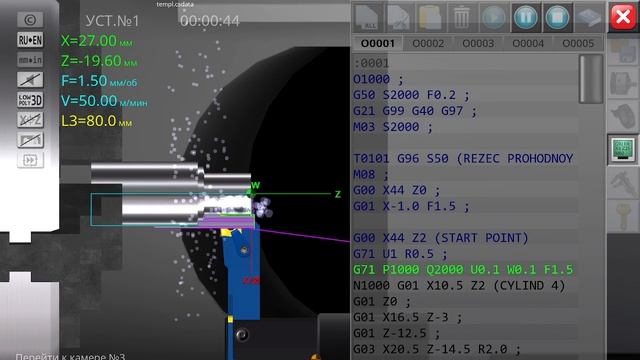Toggle Low Poly 3D mode
The height and width of the screenshot is (360, 640).
click(30, 100)
